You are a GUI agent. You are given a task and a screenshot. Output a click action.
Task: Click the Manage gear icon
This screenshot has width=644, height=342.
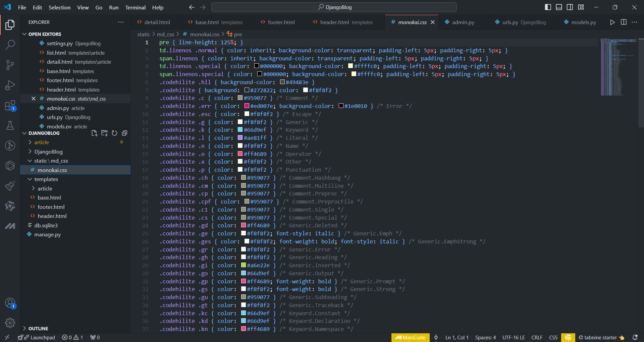pyautogui.click(x=10, y=323)
